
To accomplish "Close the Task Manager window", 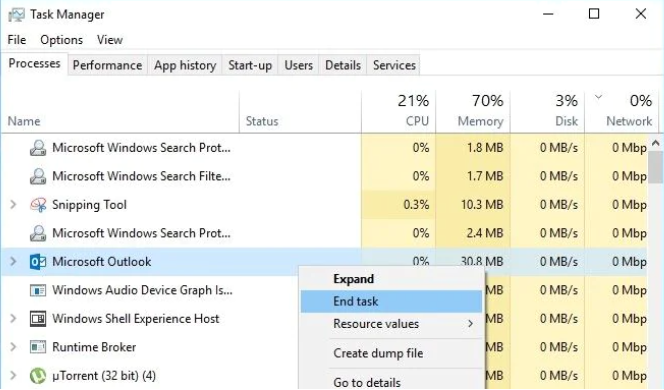I will [641, 14].
